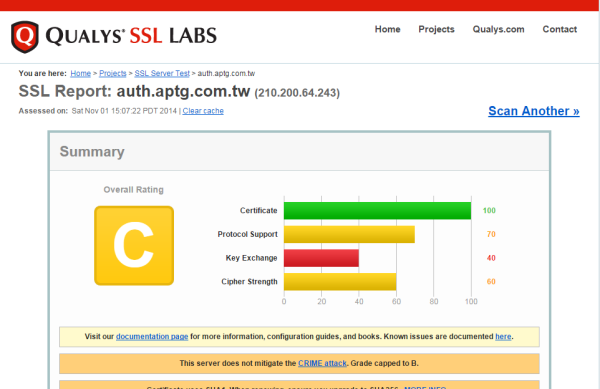Click the Certificate score value 100

pos(489,211)
